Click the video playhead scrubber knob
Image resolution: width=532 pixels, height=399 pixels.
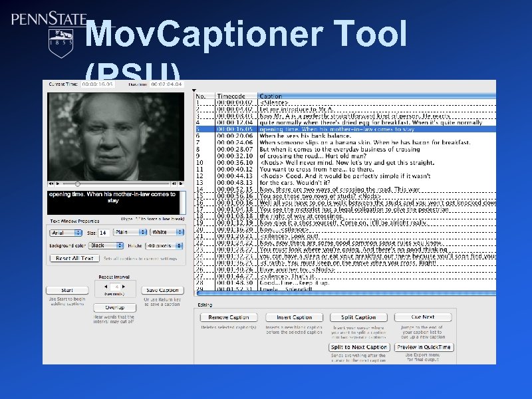[77, 184]
